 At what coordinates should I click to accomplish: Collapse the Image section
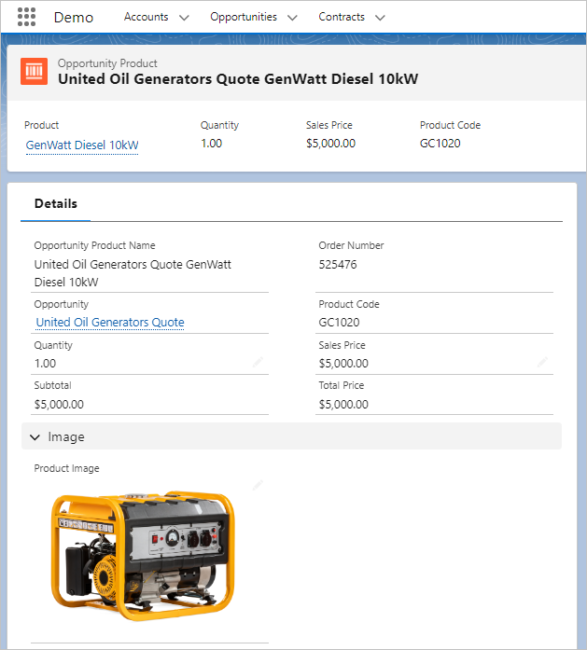point(35,437)
